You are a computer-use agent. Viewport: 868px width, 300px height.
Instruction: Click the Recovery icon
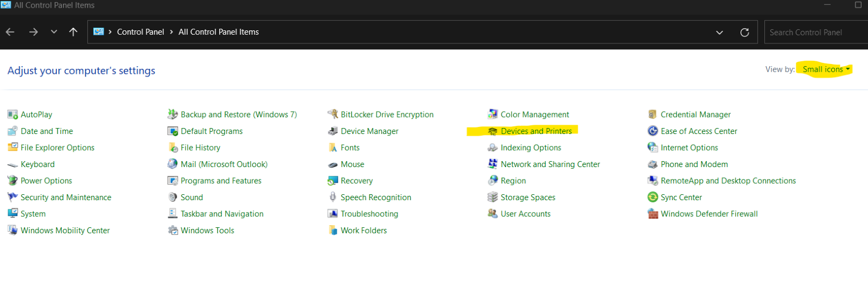(x=333, y=181)
